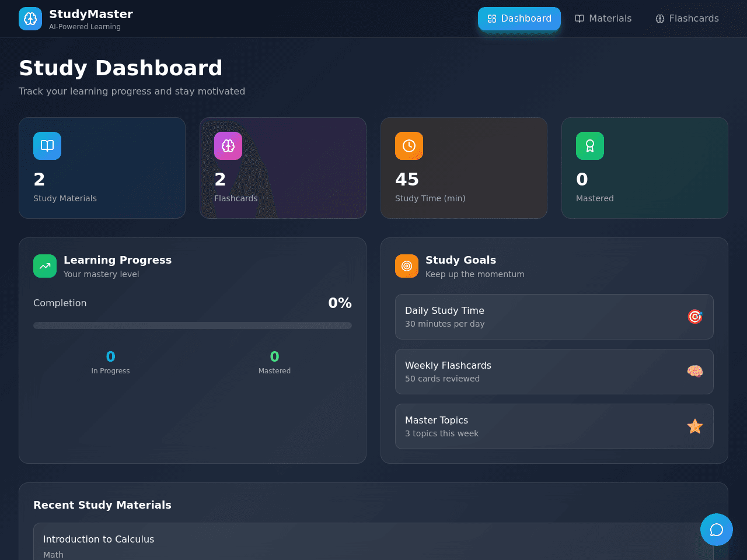Image resolution: width=747 pixels, height=560 pixels.
Task: Click the '50 cards reviewed' text
Action: (x=442, y=379)
